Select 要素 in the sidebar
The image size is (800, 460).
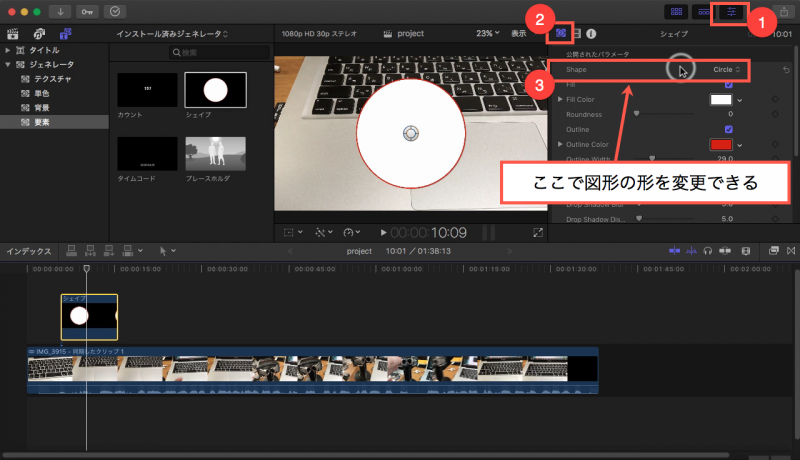click(41, 122)
